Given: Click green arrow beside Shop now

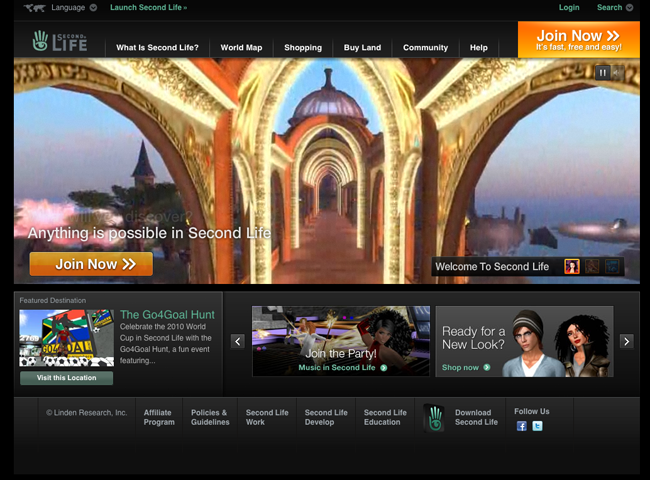Looking at the screenshot, I should (x=487, y=367).
